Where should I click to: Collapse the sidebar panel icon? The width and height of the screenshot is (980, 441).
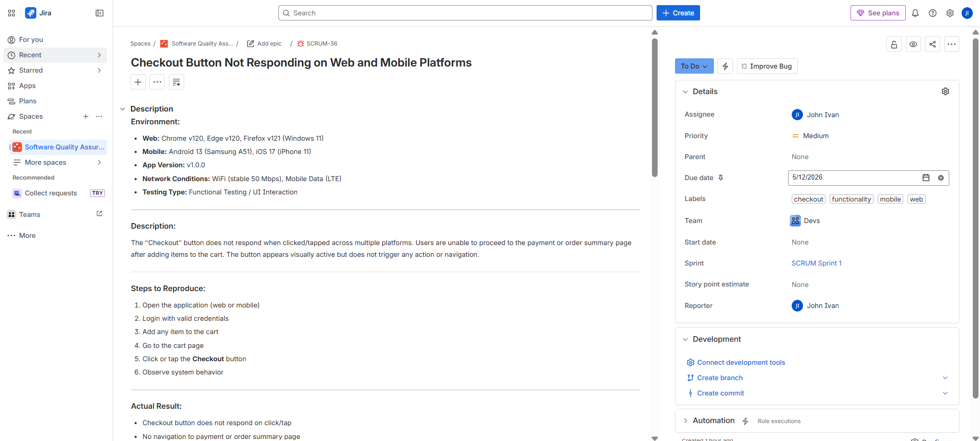[100, 13]
